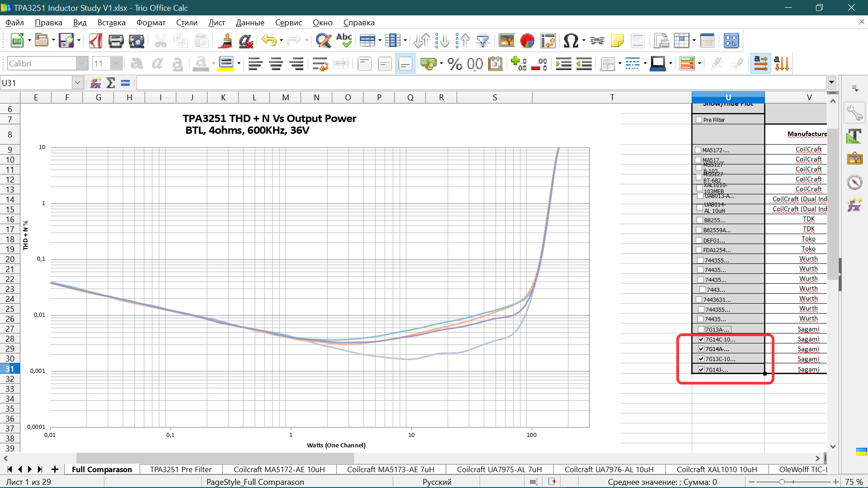Insert a pivot table icon
The width and height of the screenshot is (868, 488).
pyautogui.click(x=547, y=41)
